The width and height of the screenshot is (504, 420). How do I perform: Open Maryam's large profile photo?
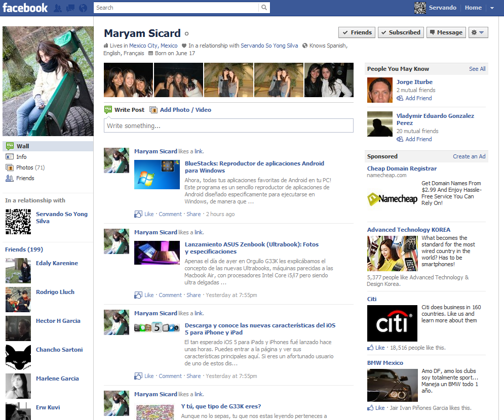pos(48,81)
